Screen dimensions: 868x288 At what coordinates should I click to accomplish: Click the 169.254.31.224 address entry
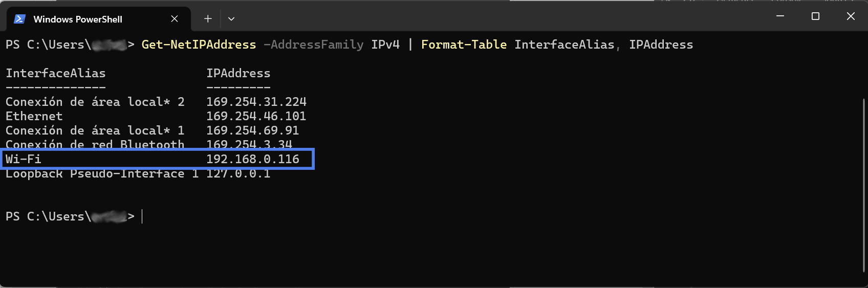pos(256,102)
